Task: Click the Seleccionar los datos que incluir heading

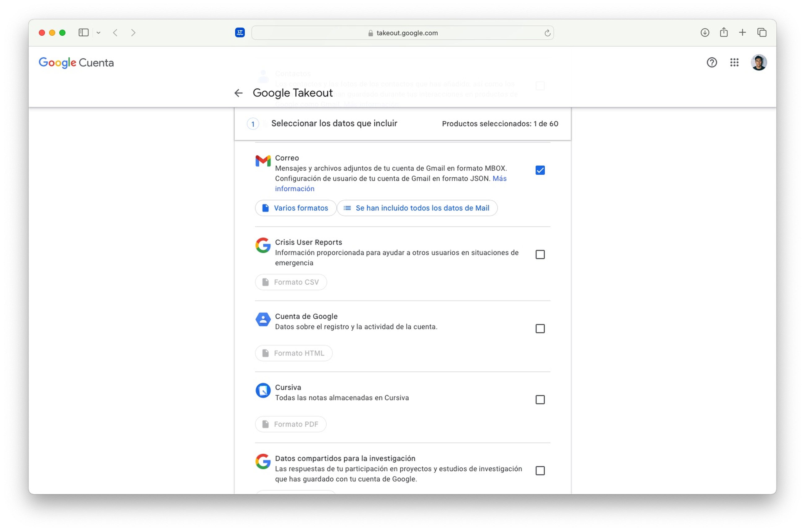Action: coord(334,123)
